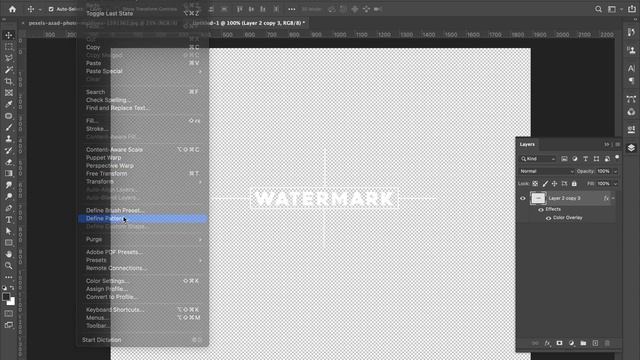Create new fill or adjustment layer
The height and width of the screenshot is (360, 640).
(571, 343)
